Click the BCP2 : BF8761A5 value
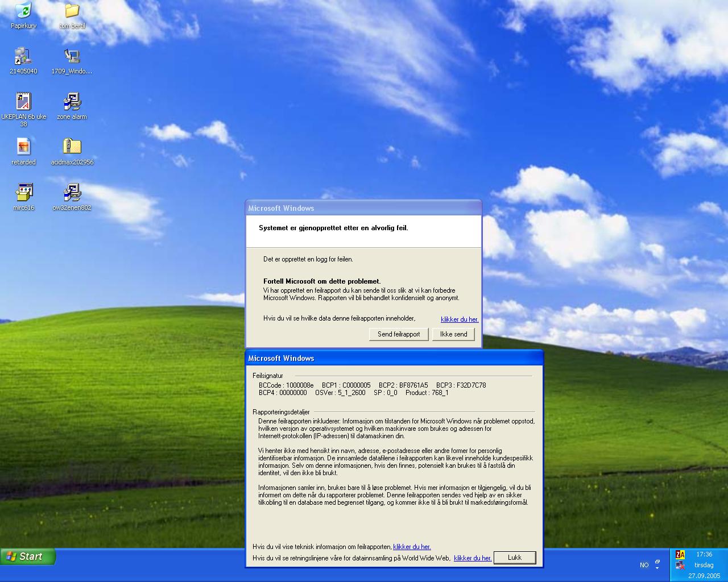The height and width of the screenshot is (582, 728). click(x=403, y=385)
